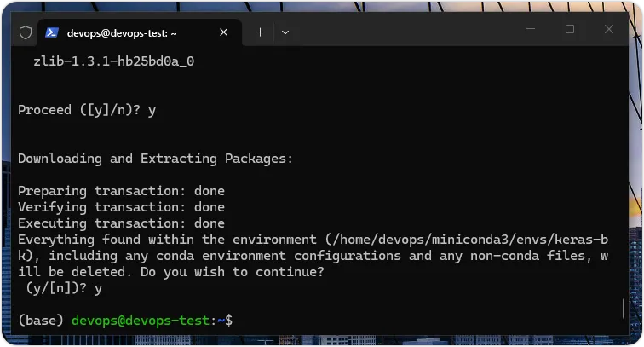Maximize the terminal window
644x347 pixels.
point(570,29)
